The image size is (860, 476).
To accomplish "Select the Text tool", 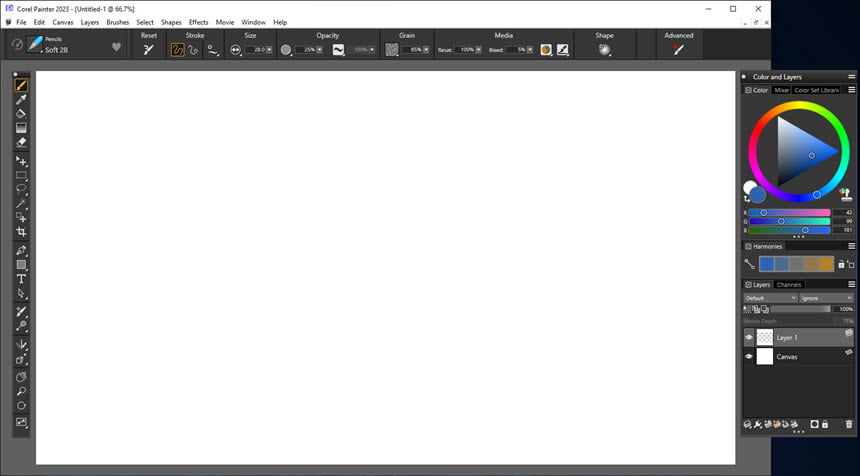I will pyautogui.click(x=21, y=279).
